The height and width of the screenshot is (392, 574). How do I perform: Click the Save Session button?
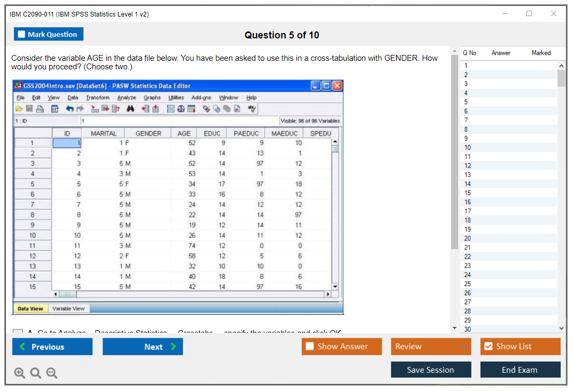[x=430, y=370]
